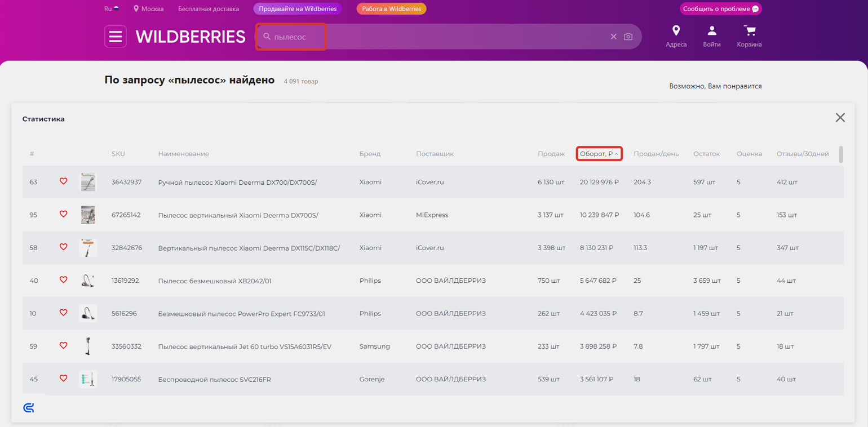The height and width of the screenshot is (427, 868).
Task: Sort by Продаж column header
Action: point(551,154)
